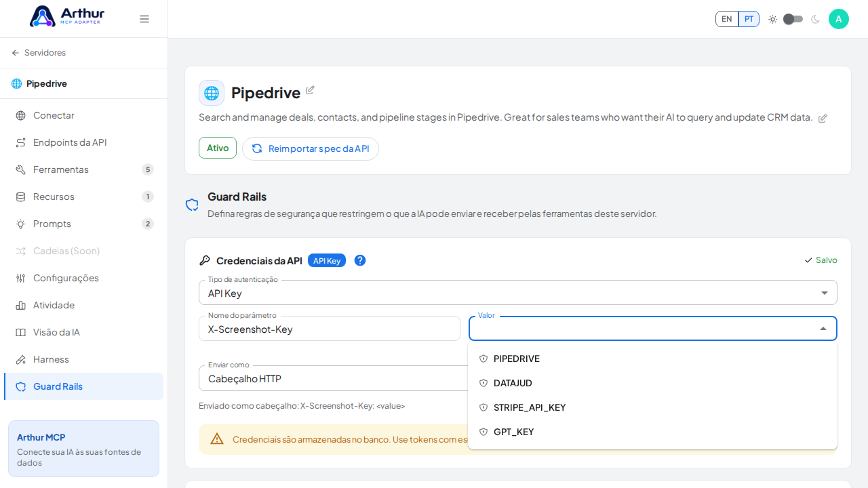868x488 pixels.
Task: Click the Pipedrive server title heading
Action: (266, 93)
